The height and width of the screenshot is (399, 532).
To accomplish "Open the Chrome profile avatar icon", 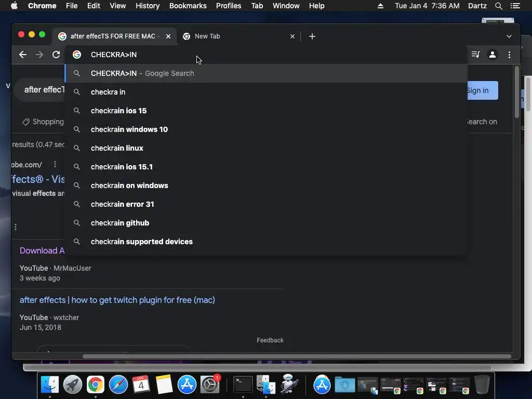I will point(493,55).
